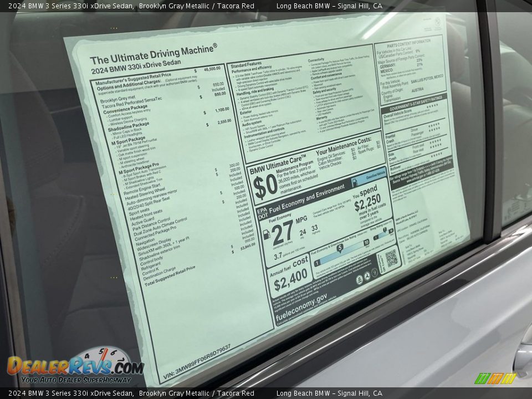532x399 pixels.
Task: Click "Long Beach BMW – Signal Hill, CA" in top caption
Action: pyautogui.click(x=329, y=6)
